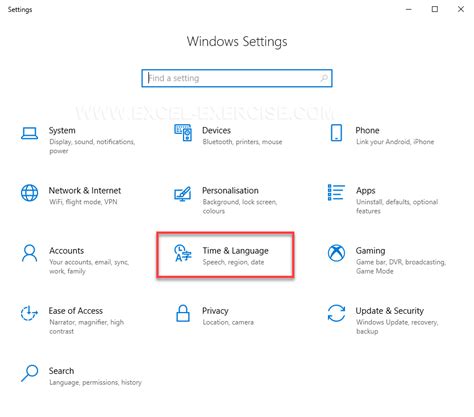Viewport: 474px width, 417px height.
Task: Click the 'WiFi, flight mode, VPN' description
Action: tap(83, 202)
